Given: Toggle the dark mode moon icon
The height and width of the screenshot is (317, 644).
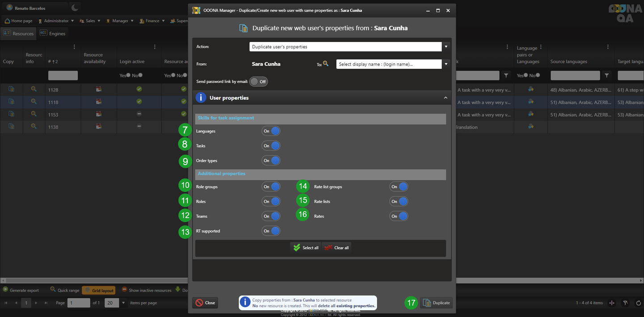Looking at the screenshot, I should [75, 8].
